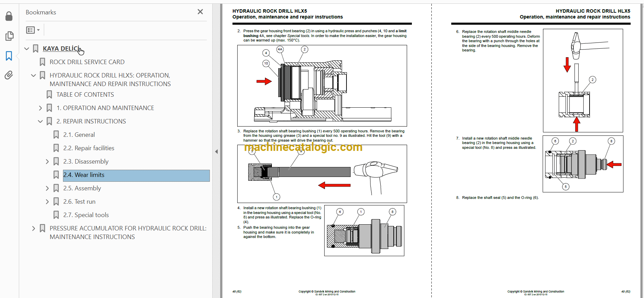Click the bookmark icon beside 2.3. Disassembly
Image resolution: width=644 pixels, height=298 pixels.
[56, 162]
